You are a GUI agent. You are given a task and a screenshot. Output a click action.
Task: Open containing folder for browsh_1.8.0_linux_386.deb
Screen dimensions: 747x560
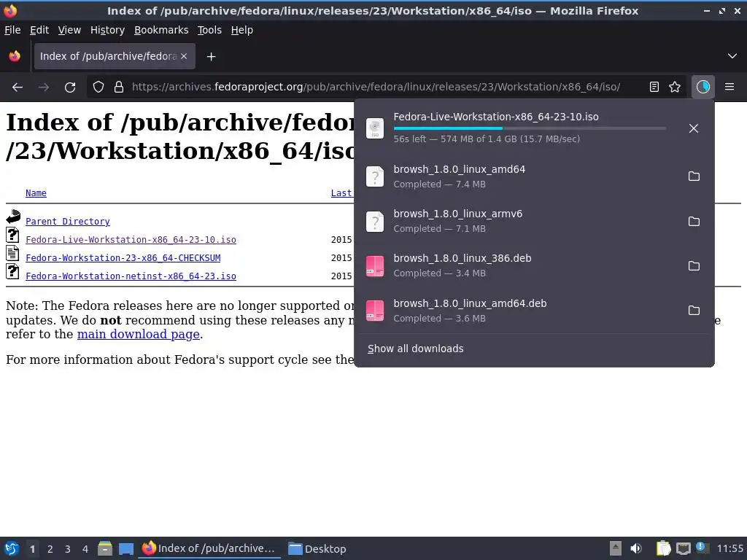(694, 265)
